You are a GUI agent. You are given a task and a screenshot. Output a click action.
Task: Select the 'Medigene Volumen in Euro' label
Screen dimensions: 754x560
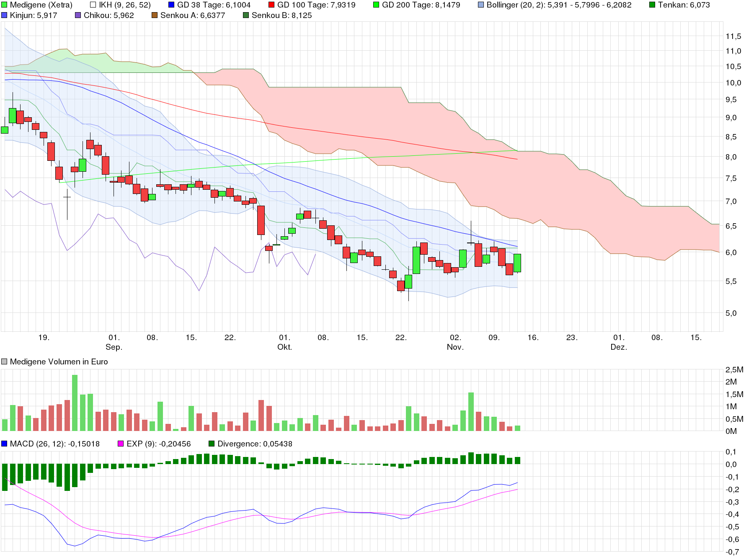(59, 361)
